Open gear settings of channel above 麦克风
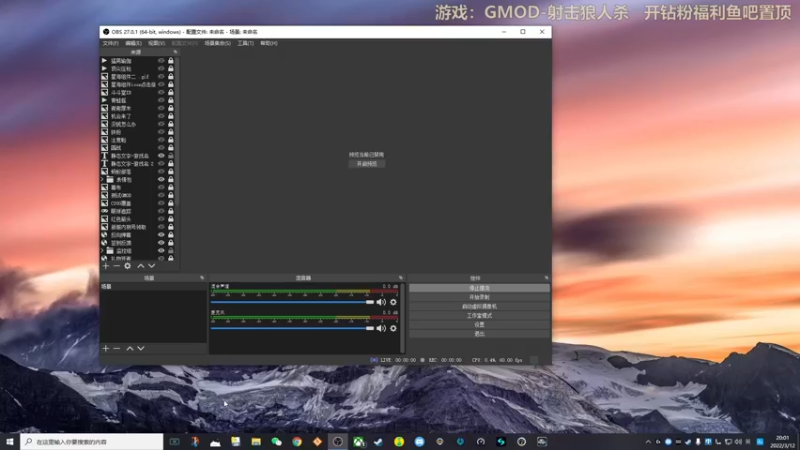The image size is (800, 450). [x=393, y=302]
